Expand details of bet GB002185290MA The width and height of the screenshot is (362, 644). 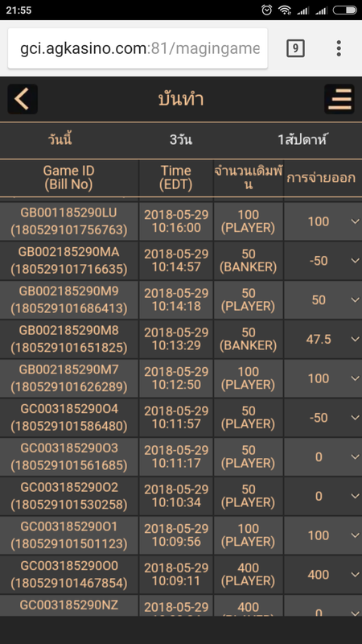point(355,261)
